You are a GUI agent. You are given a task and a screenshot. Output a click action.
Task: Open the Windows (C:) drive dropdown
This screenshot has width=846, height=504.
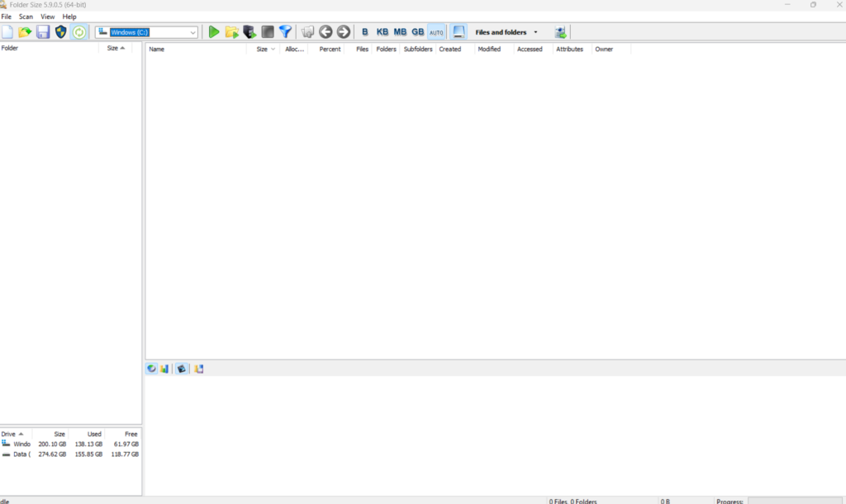pos(193,32)
